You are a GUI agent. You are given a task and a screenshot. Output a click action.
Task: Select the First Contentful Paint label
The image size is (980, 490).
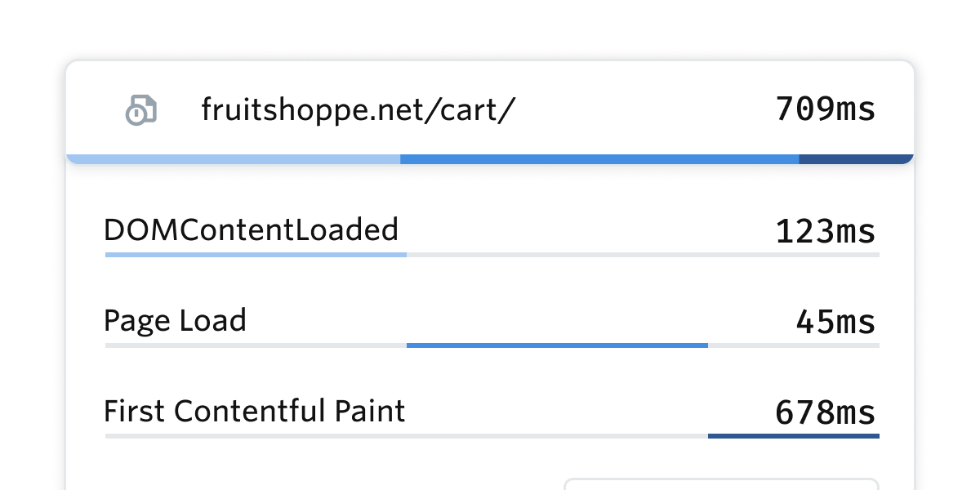(255, 411)
